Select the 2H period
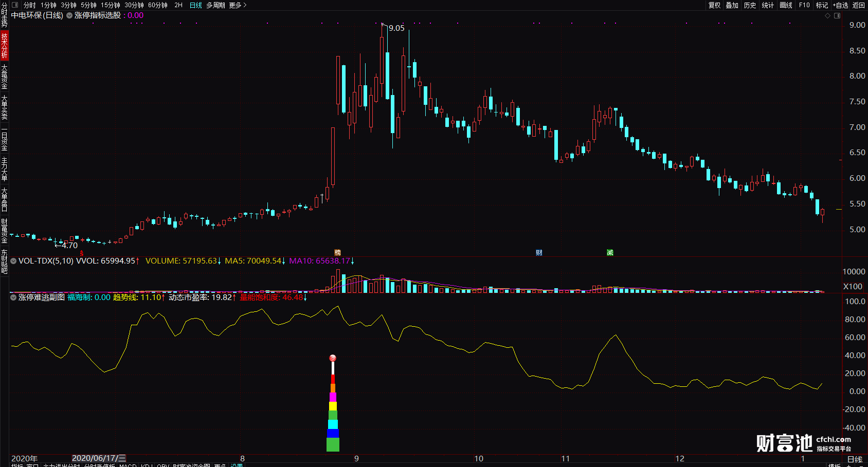 point(178,5)
